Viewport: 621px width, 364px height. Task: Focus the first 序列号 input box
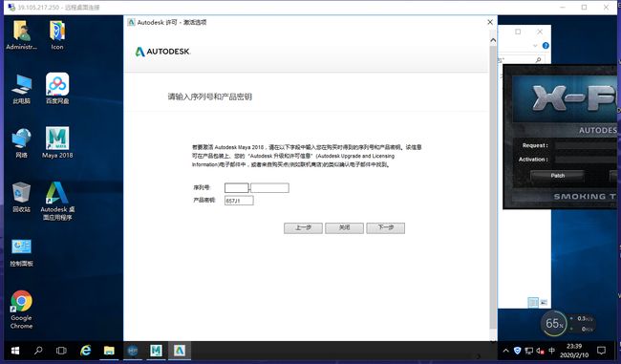(236, 188)
